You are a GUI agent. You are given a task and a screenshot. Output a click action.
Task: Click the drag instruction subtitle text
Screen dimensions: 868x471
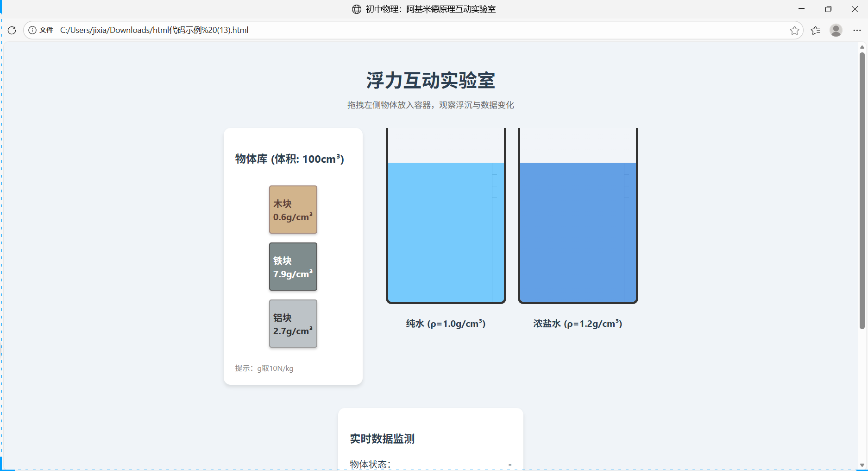pos(431,105)
